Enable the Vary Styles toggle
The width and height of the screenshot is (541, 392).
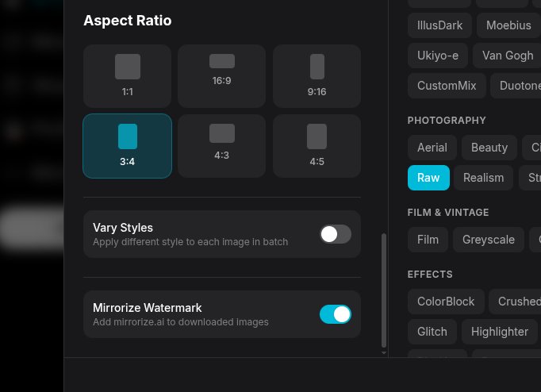336,234
